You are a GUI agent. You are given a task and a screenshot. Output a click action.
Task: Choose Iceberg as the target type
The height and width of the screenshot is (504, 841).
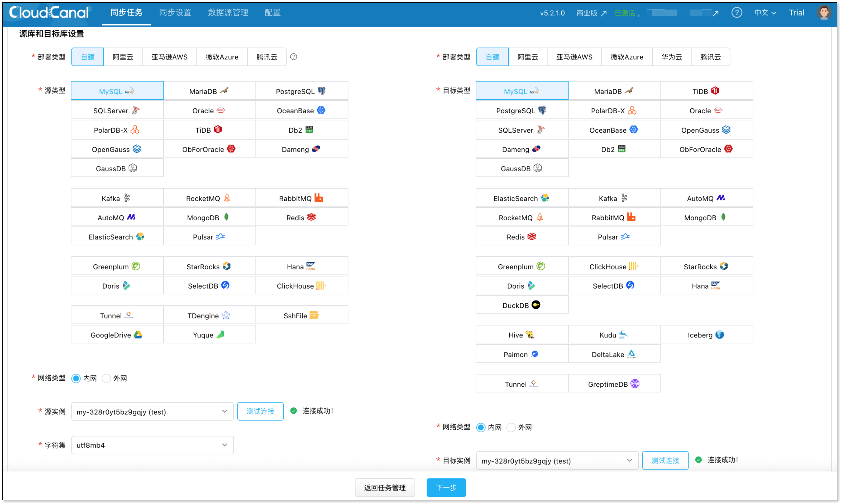pos(706,335)
